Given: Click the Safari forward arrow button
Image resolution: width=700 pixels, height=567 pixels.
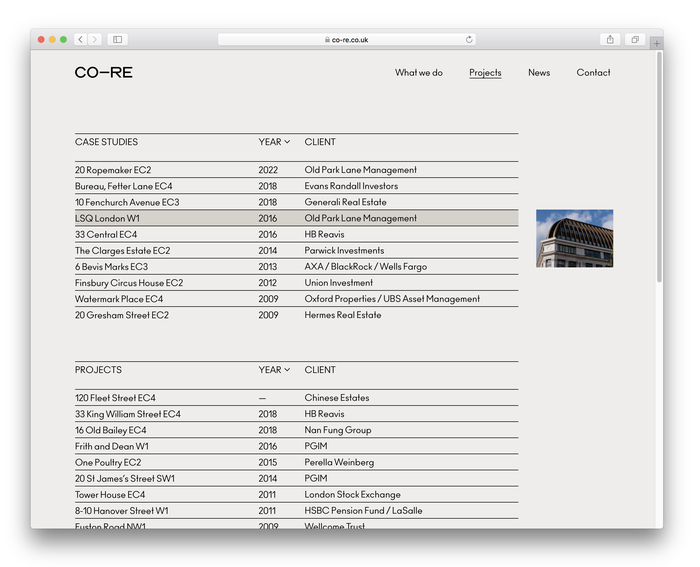Looking at the screenshot, I should [x=94, y=40].
